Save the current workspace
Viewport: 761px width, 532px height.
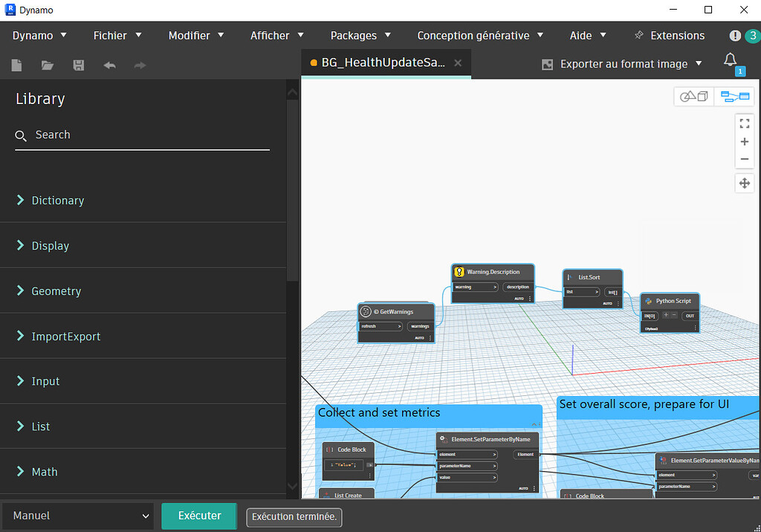78,65
